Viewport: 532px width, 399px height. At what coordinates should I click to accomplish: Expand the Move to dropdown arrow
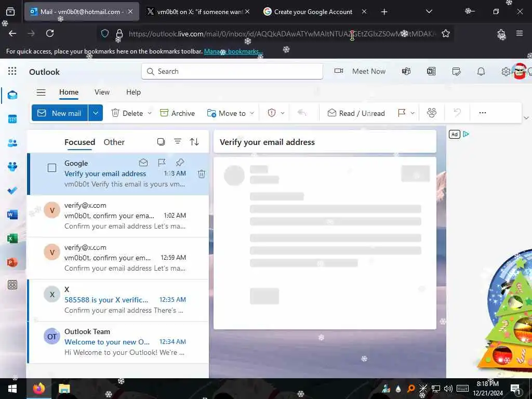(252, 113)
